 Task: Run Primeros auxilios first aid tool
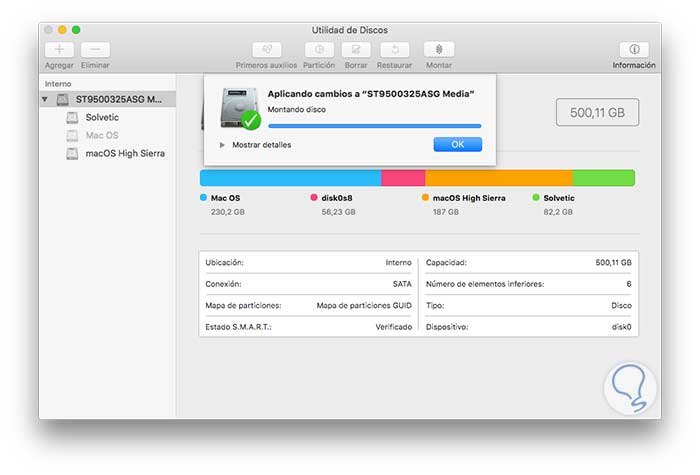point(267,50)
